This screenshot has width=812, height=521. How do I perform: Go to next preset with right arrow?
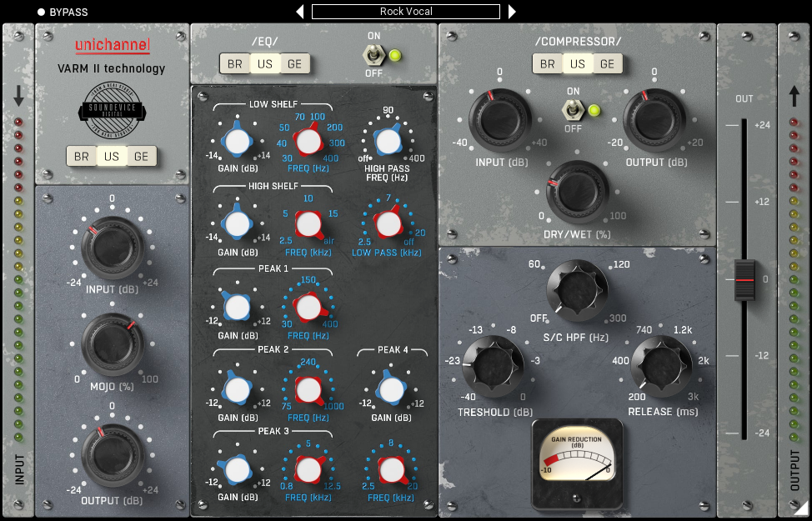512,12
